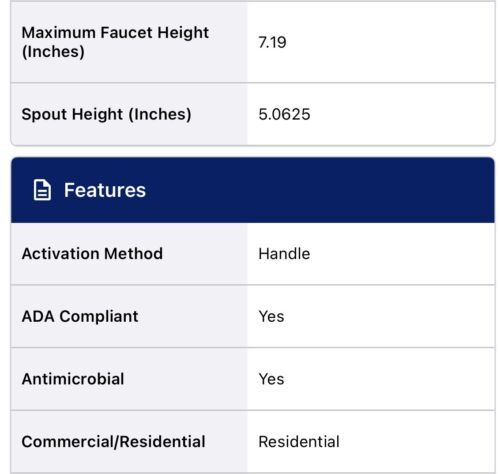Click the Activation Method label
Viewport: 500px width, 474px height.
pyautogui.click(x=92, y=254)
